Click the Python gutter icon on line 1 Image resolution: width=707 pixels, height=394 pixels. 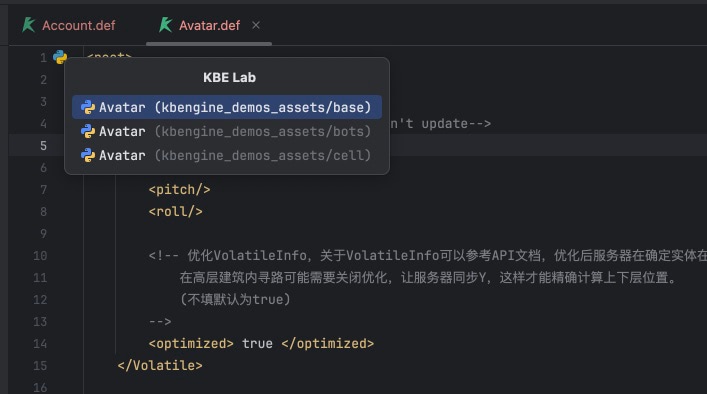[60, 57]
